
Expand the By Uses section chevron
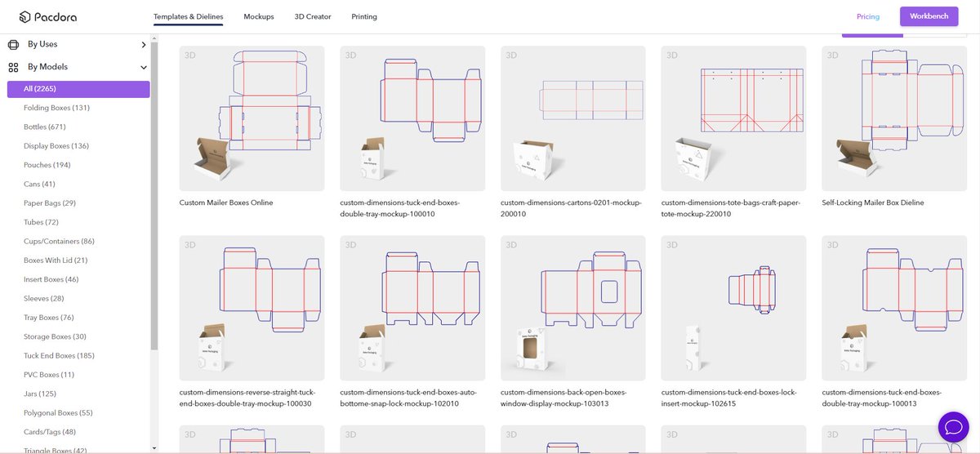[x=144, y=44]
